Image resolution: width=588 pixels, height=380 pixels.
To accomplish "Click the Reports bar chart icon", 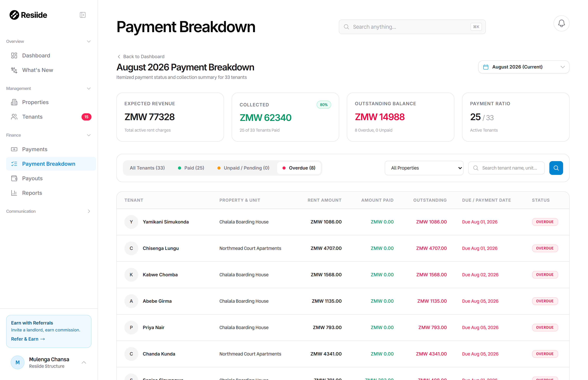I will tap(14, 193).
